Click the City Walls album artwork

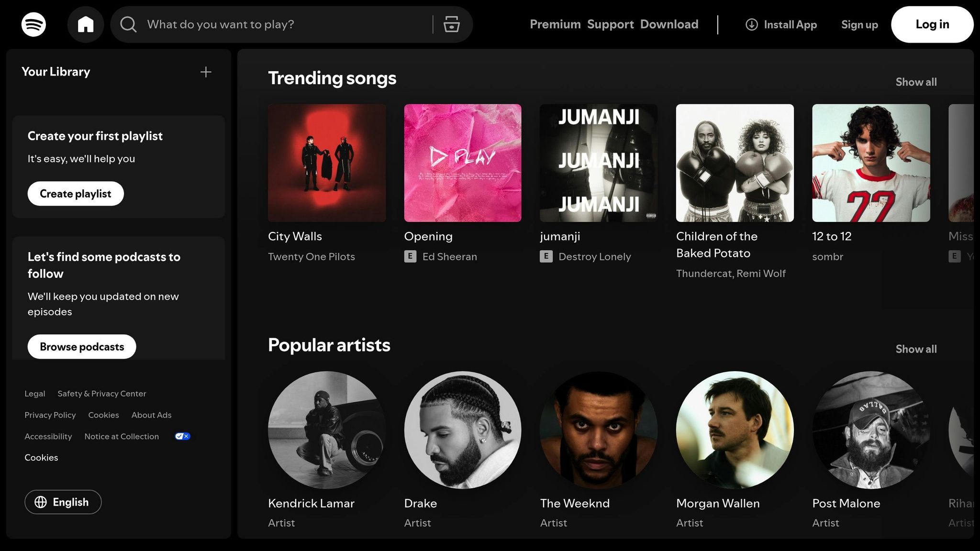click(327, 163)
